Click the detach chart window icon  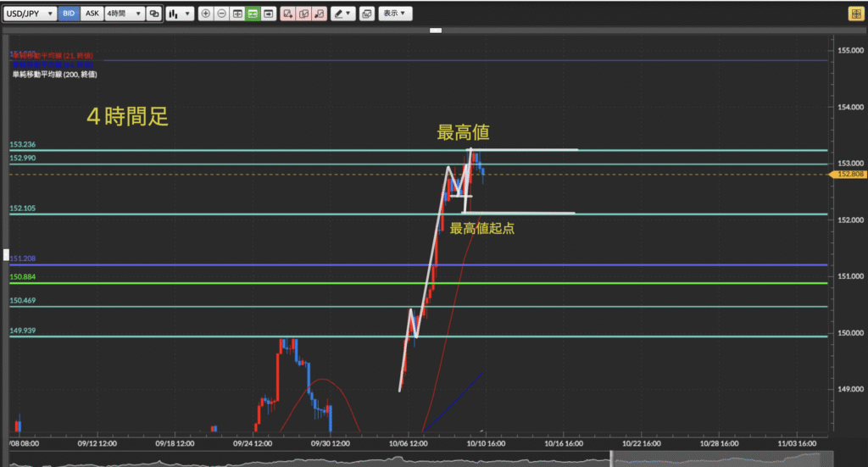coord(366,14)
